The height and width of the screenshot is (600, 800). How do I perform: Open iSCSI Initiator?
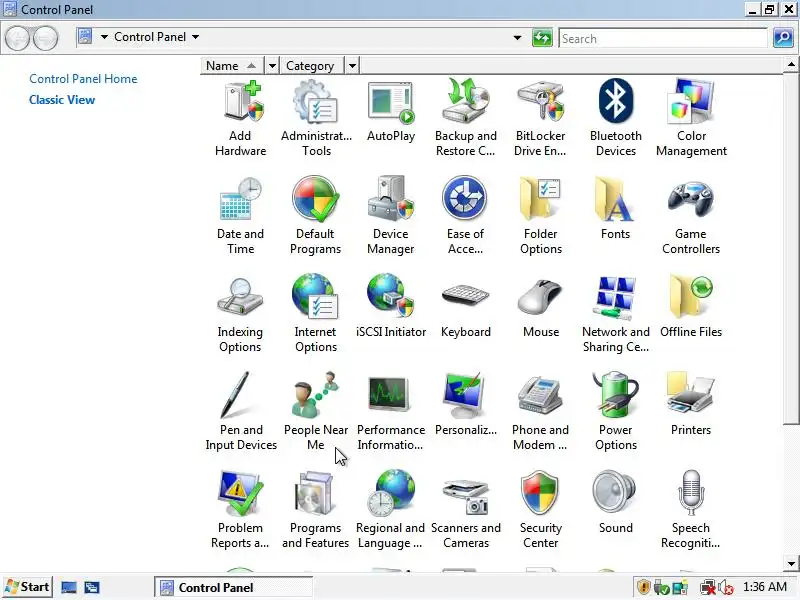pos(391,307)
